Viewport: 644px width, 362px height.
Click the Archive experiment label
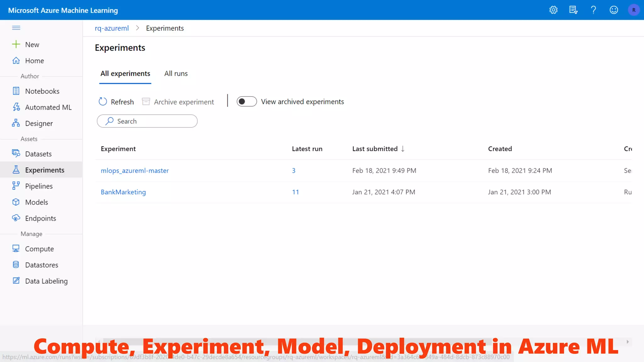[x=184, y=102]
